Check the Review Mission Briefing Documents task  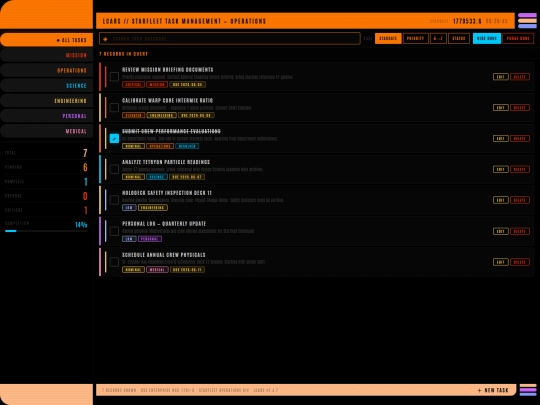(x=114, y=76)
